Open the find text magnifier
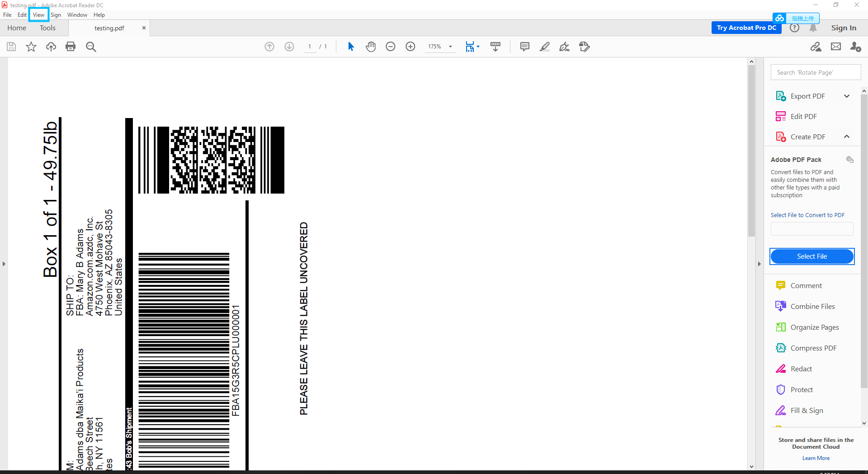Screen dimensions: 868x474 [x=91, y=47]
